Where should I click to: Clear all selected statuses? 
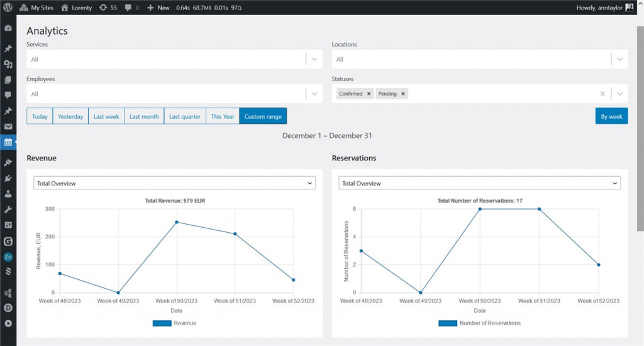point(602,94)
